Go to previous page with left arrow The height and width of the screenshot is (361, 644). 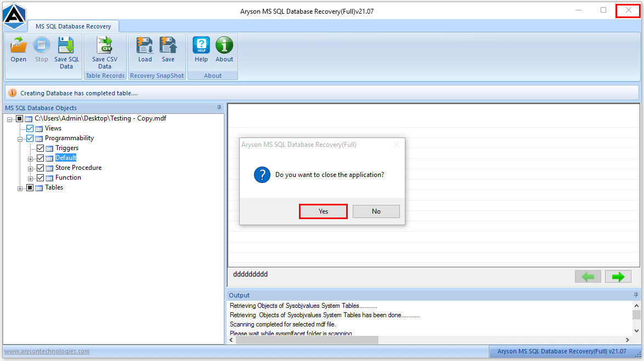(587, 277)
